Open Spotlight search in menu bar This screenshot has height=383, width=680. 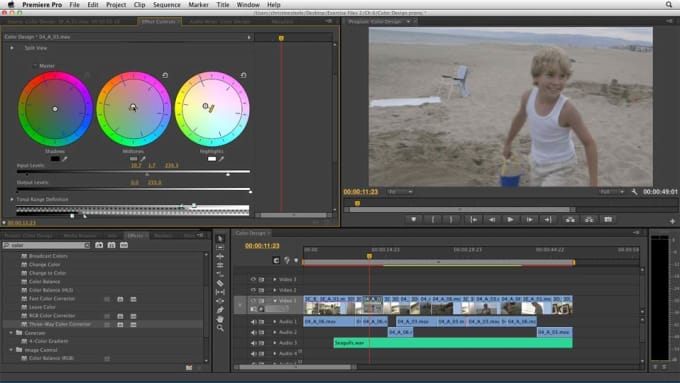669,4
